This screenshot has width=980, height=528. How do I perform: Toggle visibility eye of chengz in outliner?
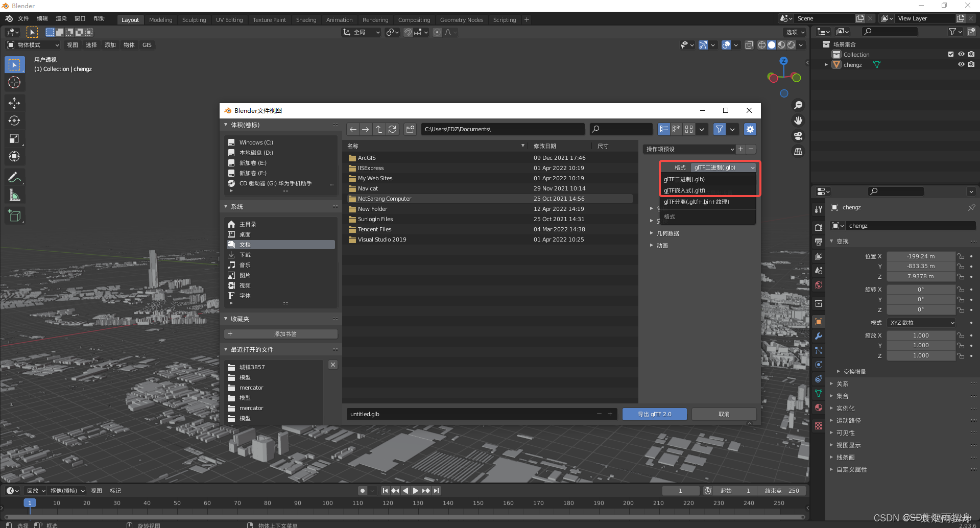click(x=961, y=64)
